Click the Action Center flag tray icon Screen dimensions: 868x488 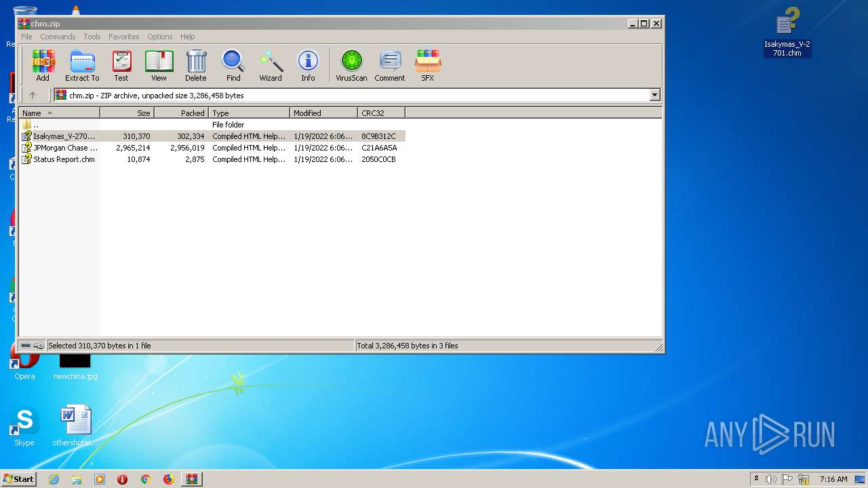[788, 479]
